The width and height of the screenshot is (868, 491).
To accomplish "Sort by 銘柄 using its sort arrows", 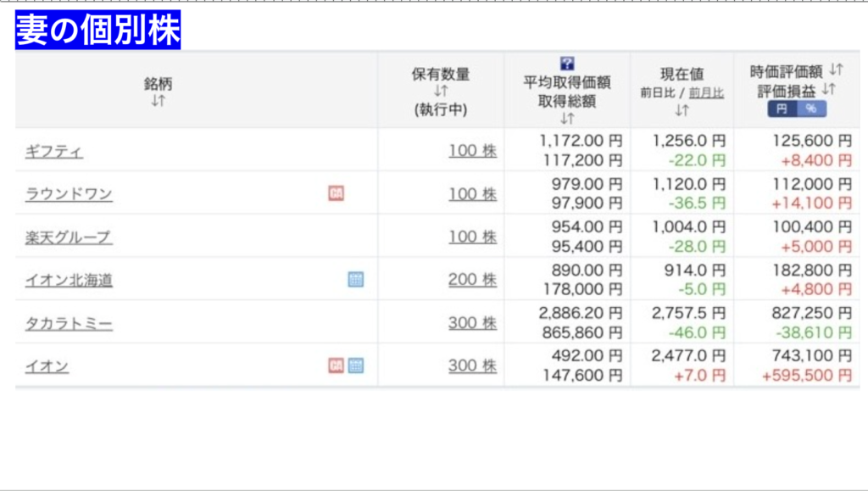I will pos(158,101).
